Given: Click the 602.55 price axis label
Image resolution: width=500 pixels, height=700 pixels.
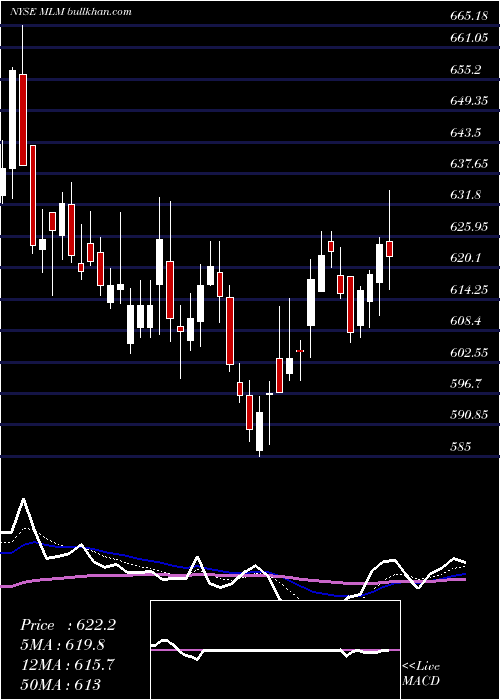Looking at the screenshot, I should (x=469, y=352).
